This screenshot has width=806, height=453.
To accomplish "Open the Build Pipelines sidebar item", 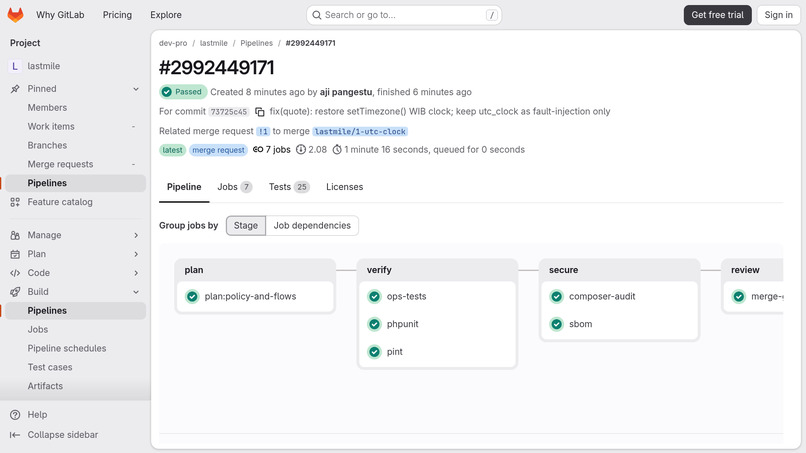I will tap(76, 311).
